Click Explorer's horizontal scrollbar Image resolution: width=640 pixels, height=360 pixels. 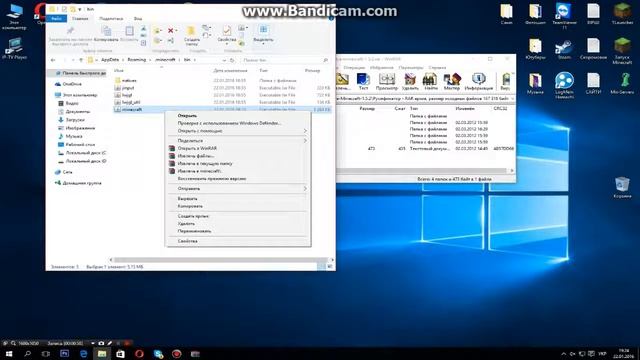pos(220,260)
